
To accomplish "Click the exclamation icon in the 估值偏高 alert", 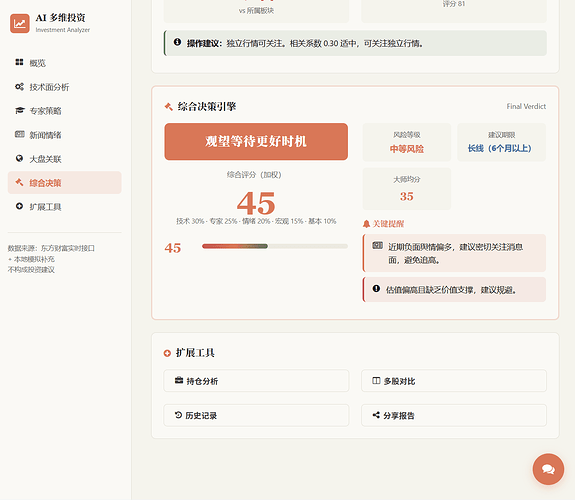I will click(376, 289).
